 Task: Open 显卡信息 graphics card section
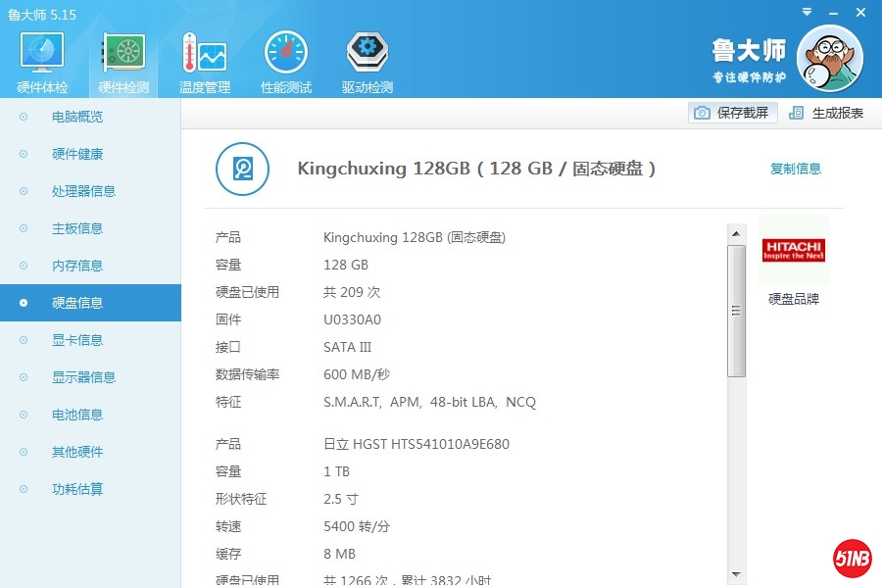click(x=77, y=340)
